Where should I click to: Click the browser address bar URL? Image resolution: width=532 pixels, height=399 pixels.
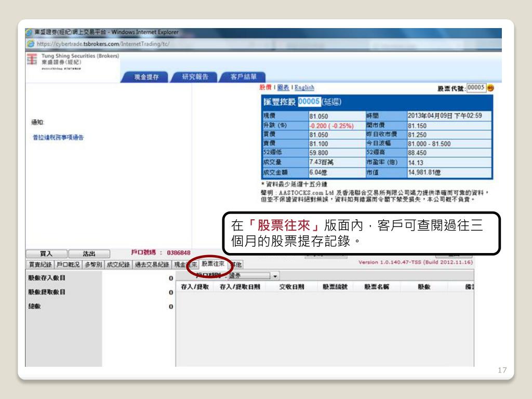103,44
